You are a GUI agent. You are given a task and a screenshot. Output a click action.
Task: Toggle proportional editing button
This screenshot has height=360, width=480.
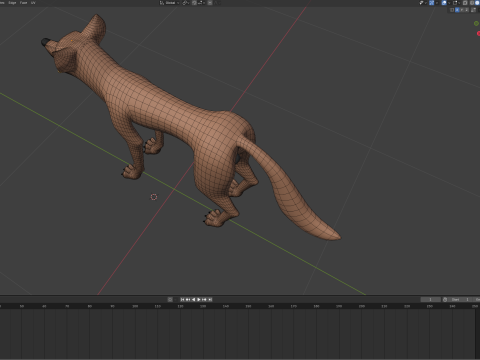[x=210, y=3]
